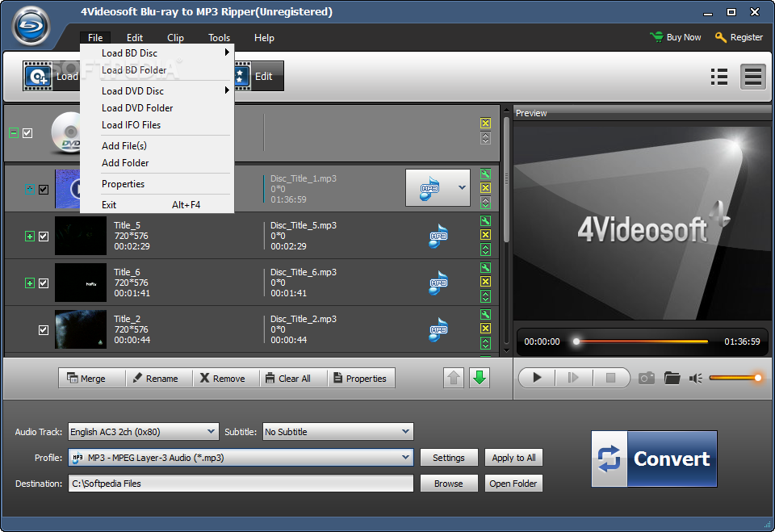Expand the first title row plus icon
Screen dimensions: 775x532
30,190
